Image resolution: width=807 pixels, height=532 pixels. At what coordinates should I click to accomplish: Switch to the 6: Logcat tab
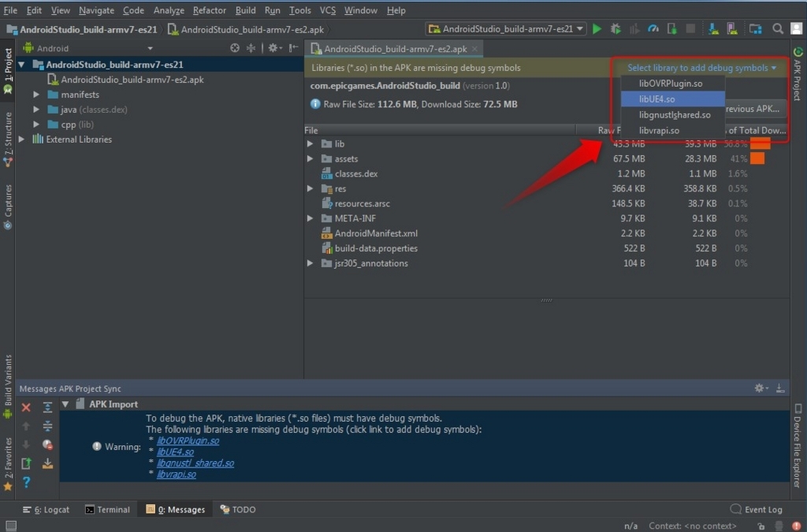(x=46, y=509)
